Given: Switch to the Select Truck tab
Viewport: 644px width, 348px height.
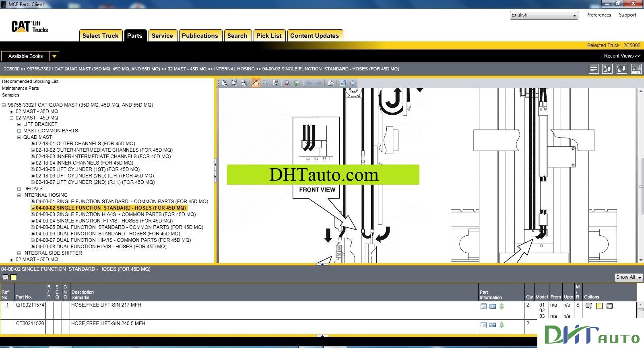Looking at the screenshot, I should point(101,35).
